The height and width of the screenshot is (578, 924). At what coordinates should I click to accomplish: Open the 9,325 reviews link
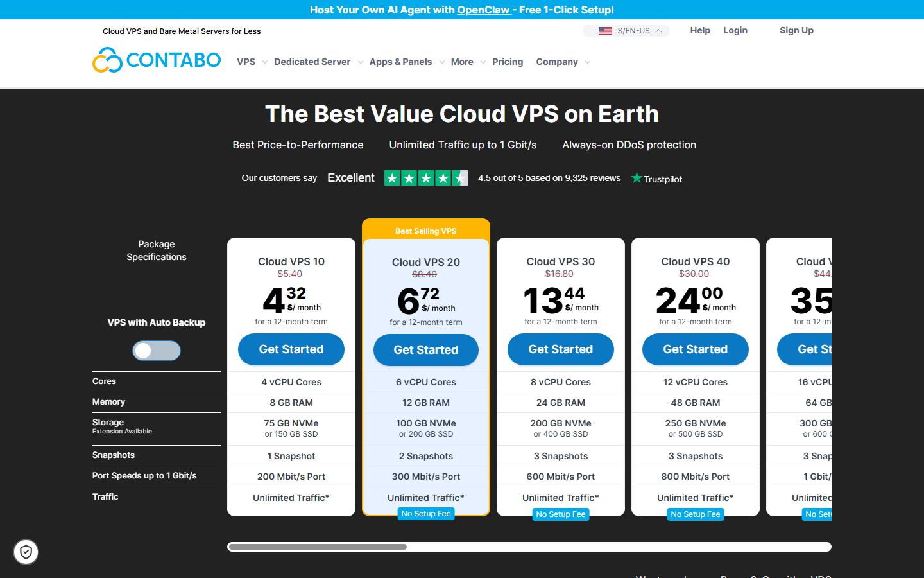pos(593,178)
